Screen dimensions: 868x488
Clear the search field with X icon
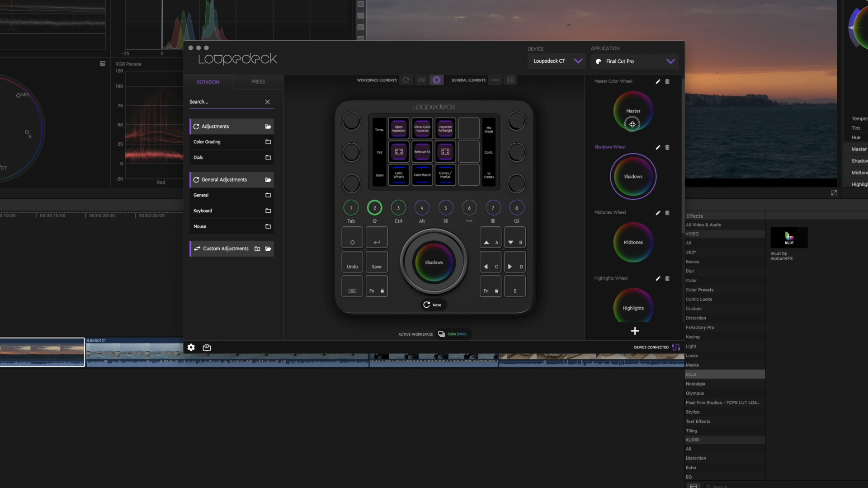(267, 102)
